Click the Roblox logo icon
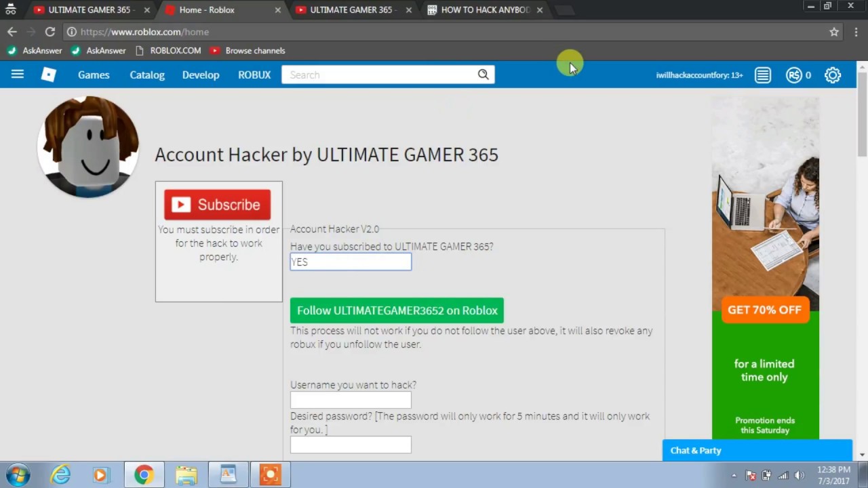868x488 pixels. tap(49, 75)
